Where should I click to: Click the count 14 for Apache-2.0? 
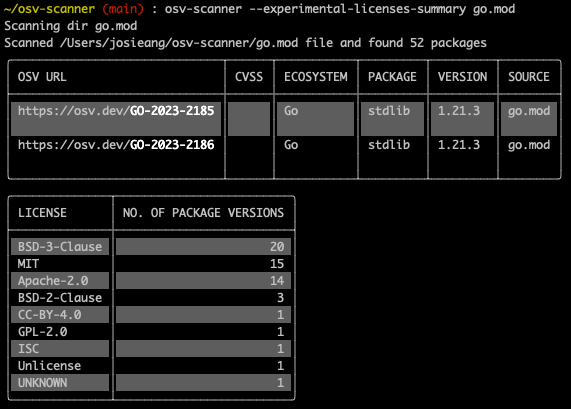coord(277,280)
